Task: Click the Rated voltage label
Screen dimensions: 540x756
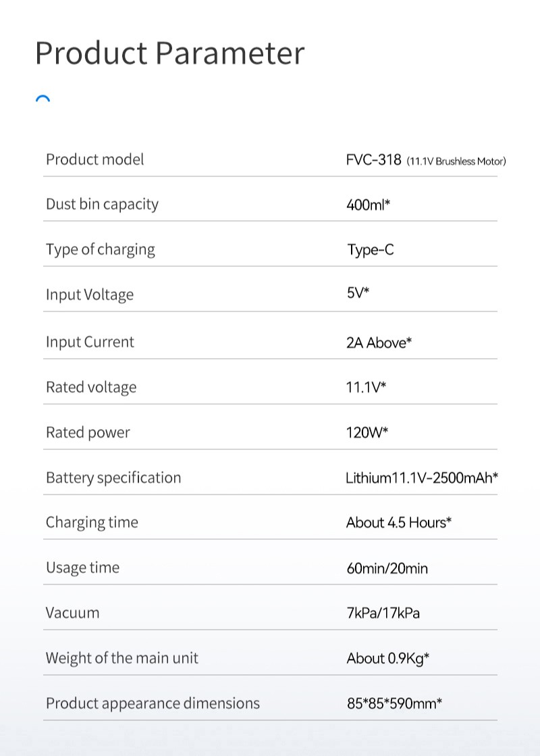Action: (91, 387)
